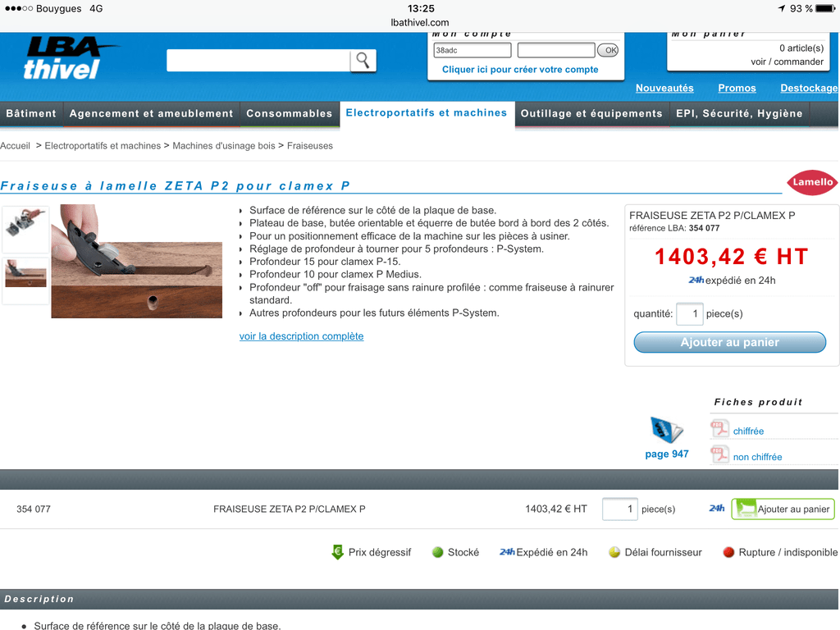The height and width of the screenshot is (630, 840).
Task: Click the Fiches produit heading
Action: [x=758, y=402]
